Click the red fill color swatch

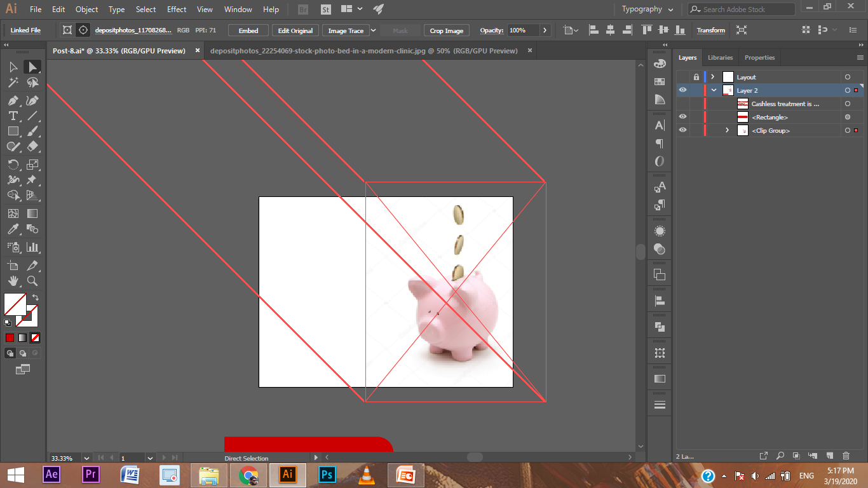[9, 337]
